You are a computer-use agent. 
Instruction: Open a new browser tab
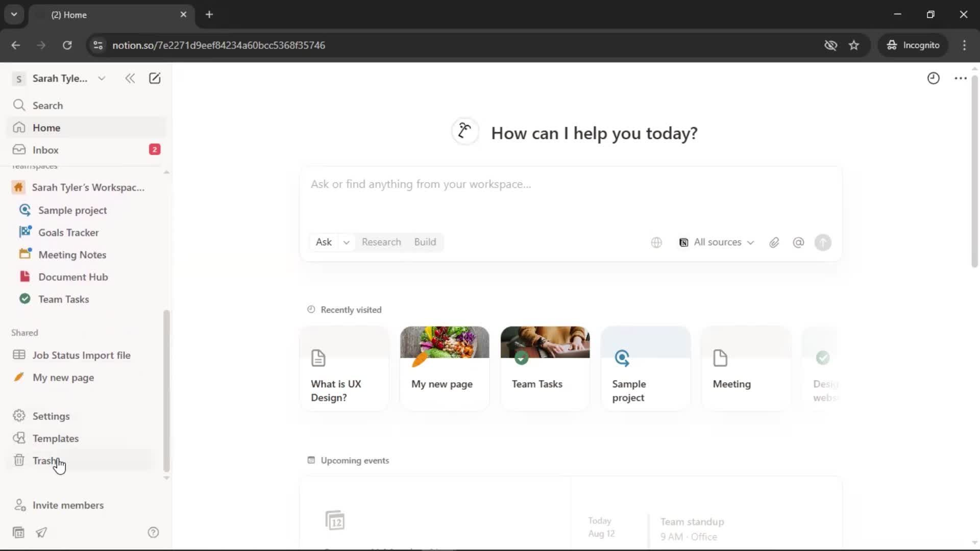[x=209, y=15]
